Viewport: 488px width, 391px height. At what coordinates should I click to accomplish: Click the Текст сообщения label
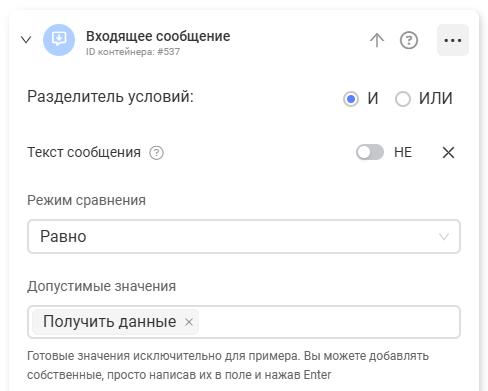84,152
